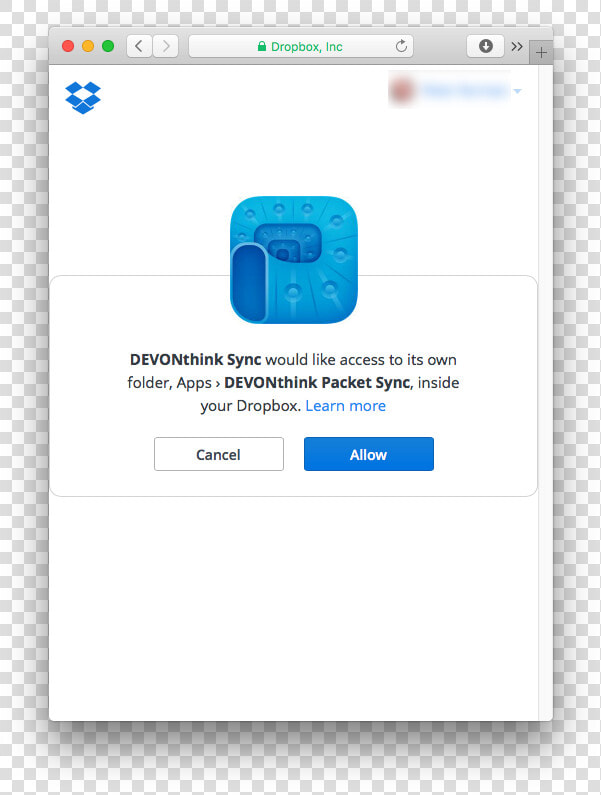Click the Cancel button
Viewport: 601px width, 795px height.
pos(219,454)
